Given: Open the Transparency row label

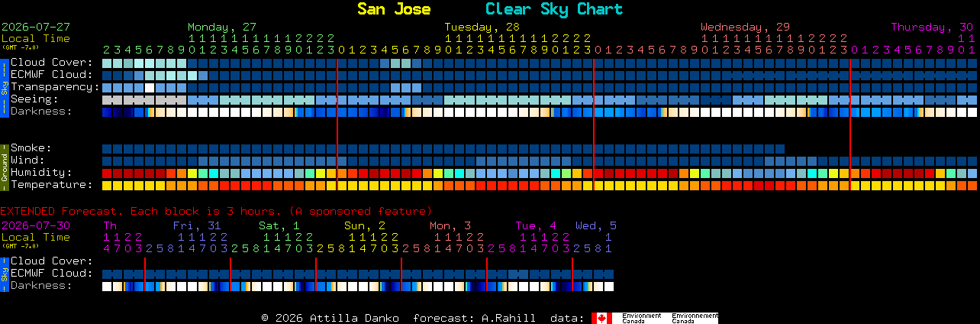Looking at the screenshot, I should 56,87.
